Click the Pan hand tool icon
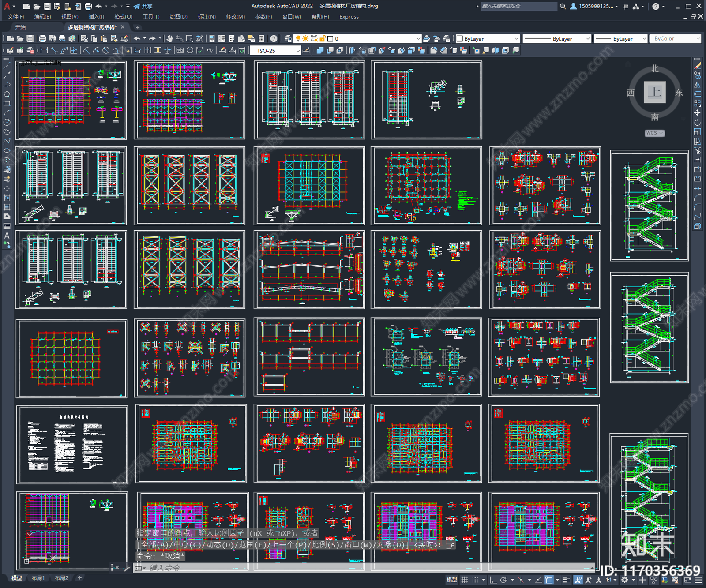This screenshot has height=588, width=706. pos(169,39)
